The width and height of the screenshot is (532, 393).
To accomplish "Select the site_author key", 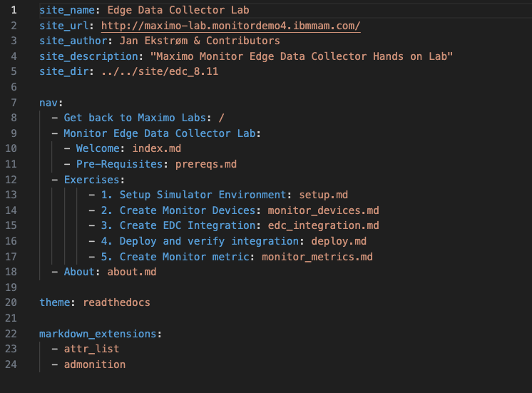I will (x=73, y=41).
